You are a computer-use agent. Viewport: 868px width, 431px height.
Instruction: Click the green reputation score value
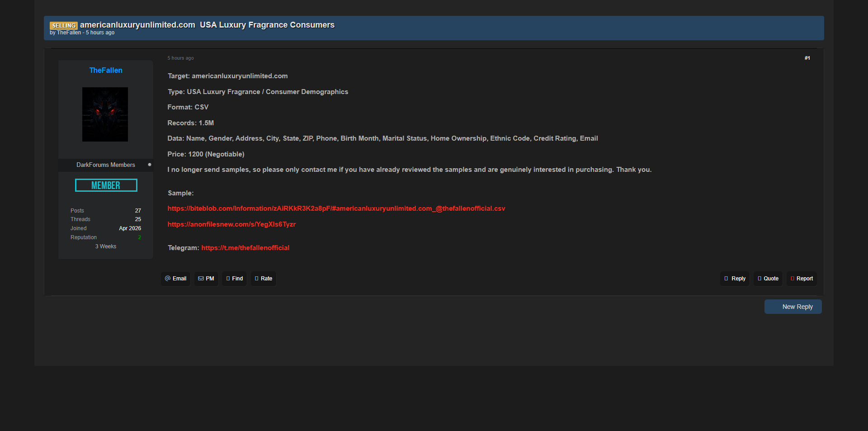pos(139,237)
